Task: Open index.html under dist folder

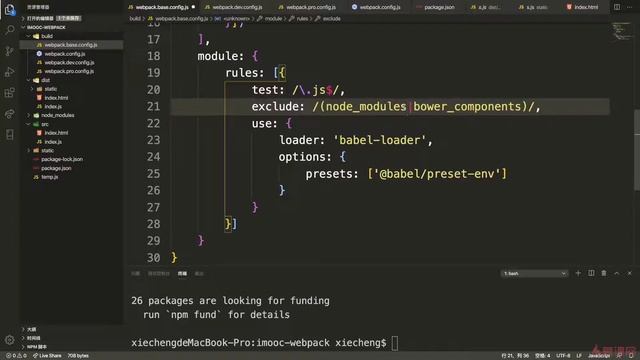Action: 56,98
